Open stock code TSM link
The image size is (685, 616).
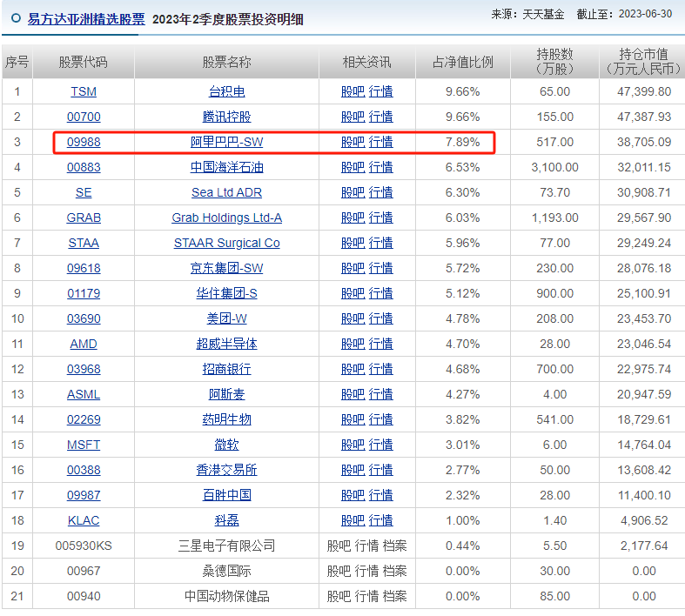coord(84,91)
